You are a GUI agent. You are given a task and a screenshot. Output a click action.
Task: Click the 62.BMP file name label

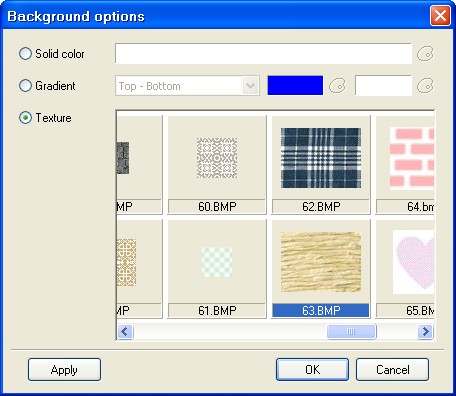[x=321, y=207]
